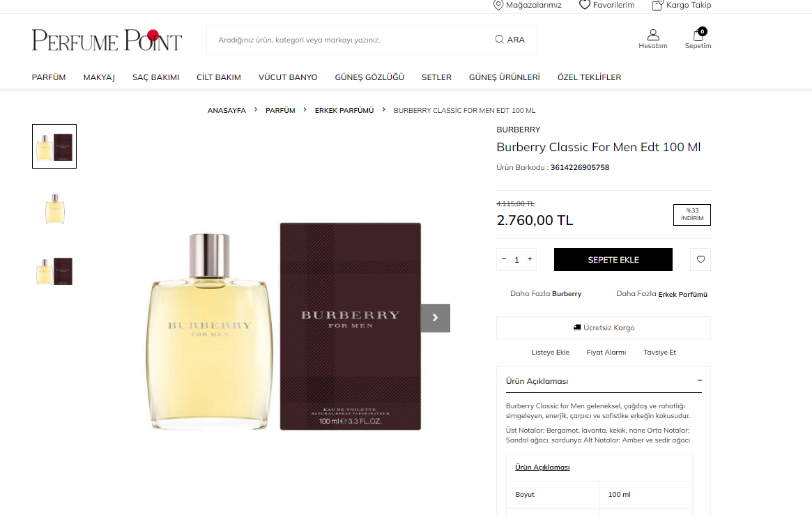Open the Sepetim shopping bag

pos(698,39)
